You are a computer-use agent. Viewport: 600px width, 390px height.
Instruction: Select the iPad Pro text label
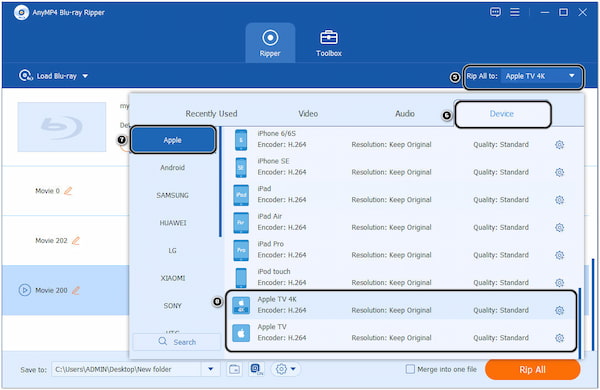click(x=271, y=244)
